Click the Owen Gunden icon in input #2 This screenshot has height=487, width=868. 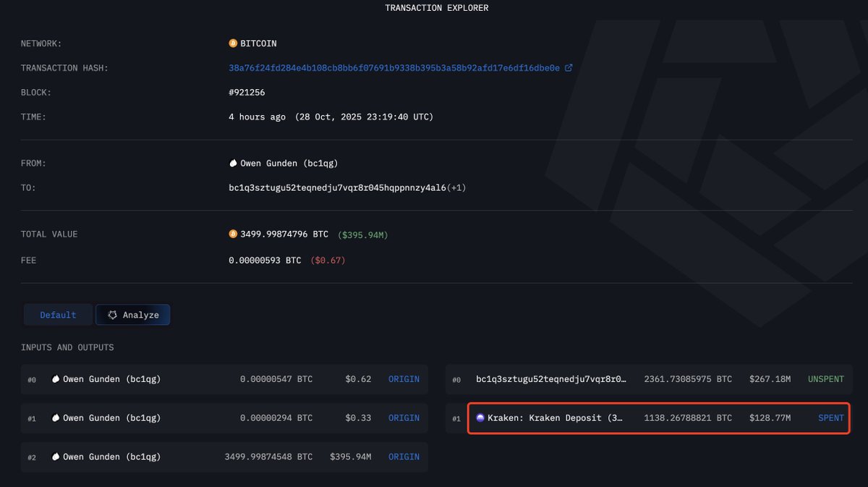56,457
